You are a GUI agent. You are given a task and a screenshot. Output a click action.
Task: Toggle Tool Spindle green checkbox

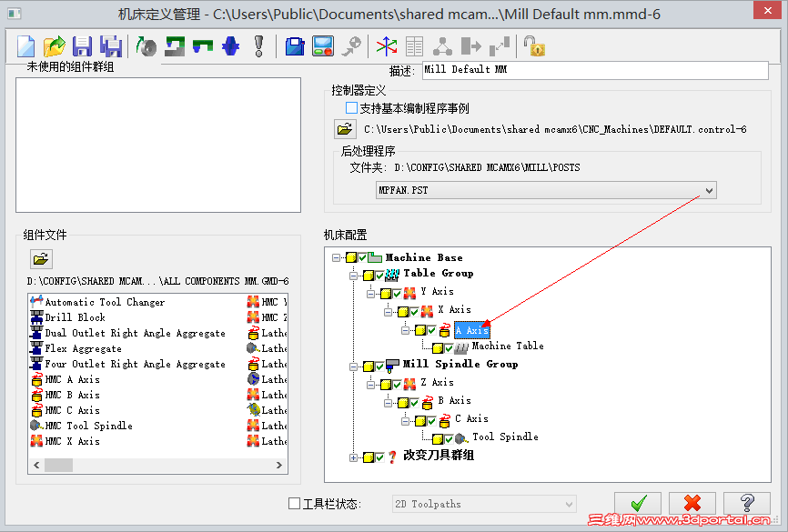[449, 439]
